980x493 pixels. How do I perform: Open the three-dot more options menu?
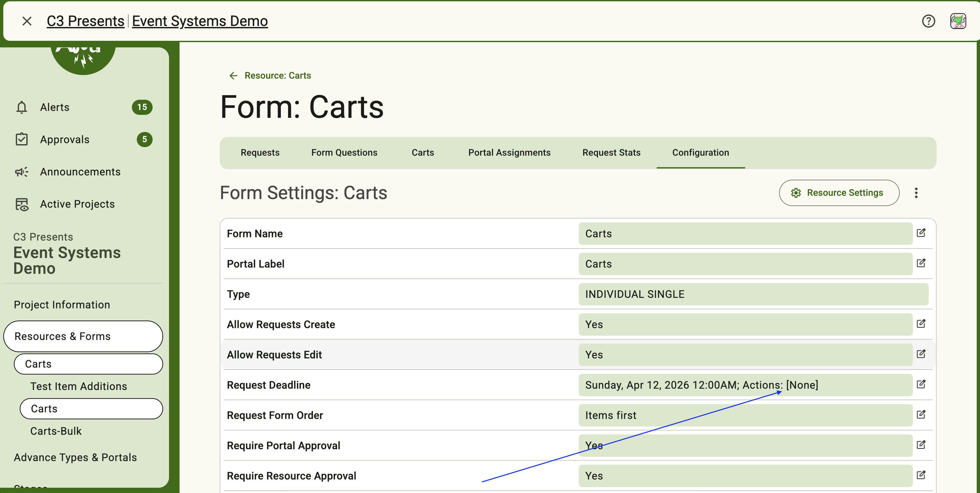916,193
